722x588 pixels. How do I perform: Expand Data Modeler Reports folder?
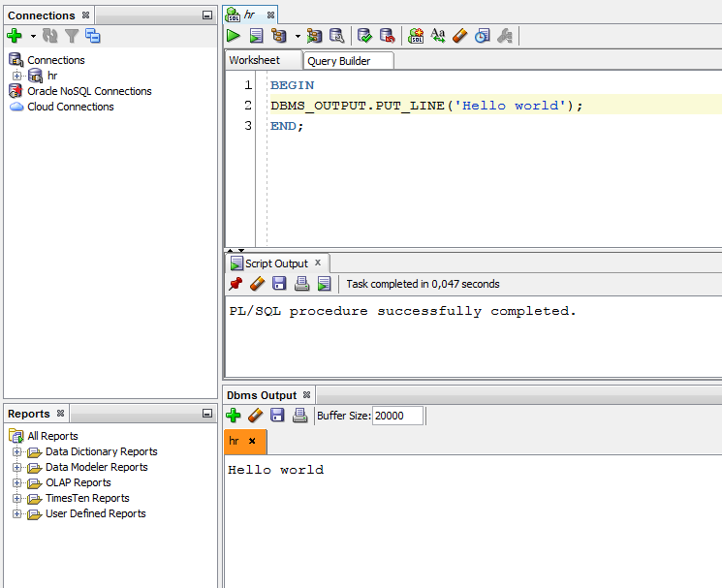pyautogui.click(x=17, y=468)
